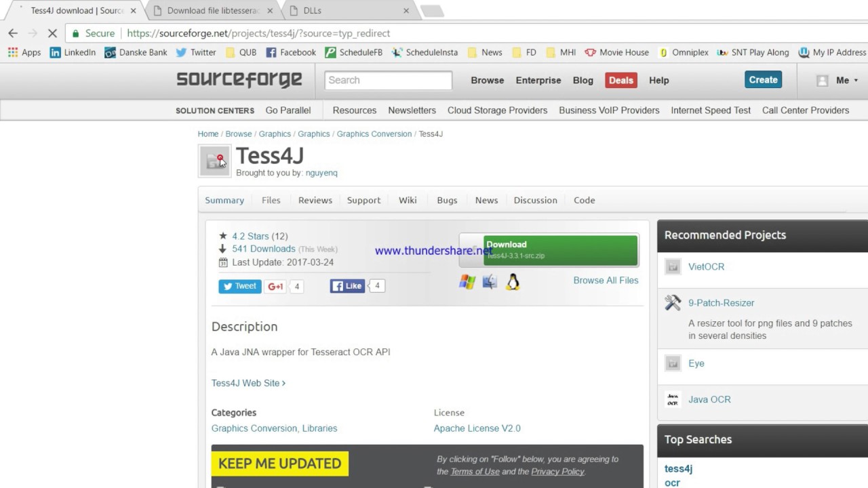Image resolution: width=868 pixels, height=488 pixels.
Task: Open the Files project tab
Action: 271,200
